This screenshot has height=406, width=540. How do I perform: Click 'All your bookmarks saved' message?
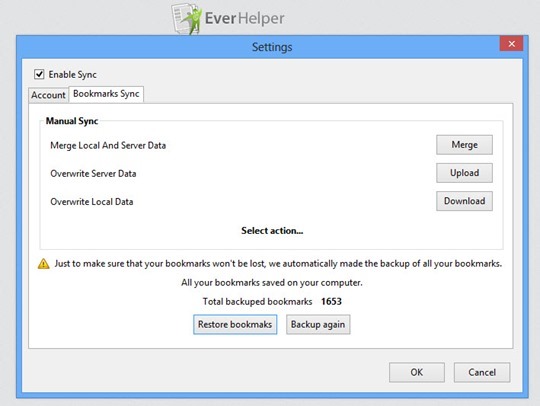pos(272,283)
